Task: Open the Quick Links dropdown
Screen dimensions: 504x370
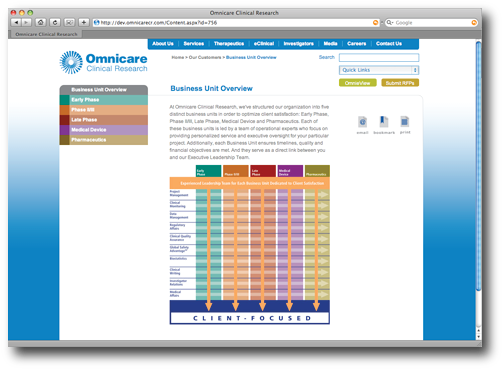Action: (x=379, y=70)
